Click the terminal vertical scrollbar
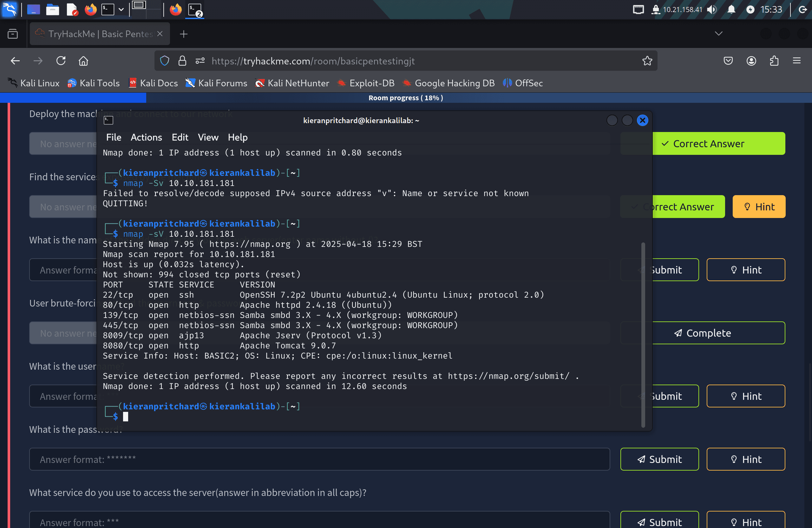Viewport: 812px width, 528px height. click(643, 334)
